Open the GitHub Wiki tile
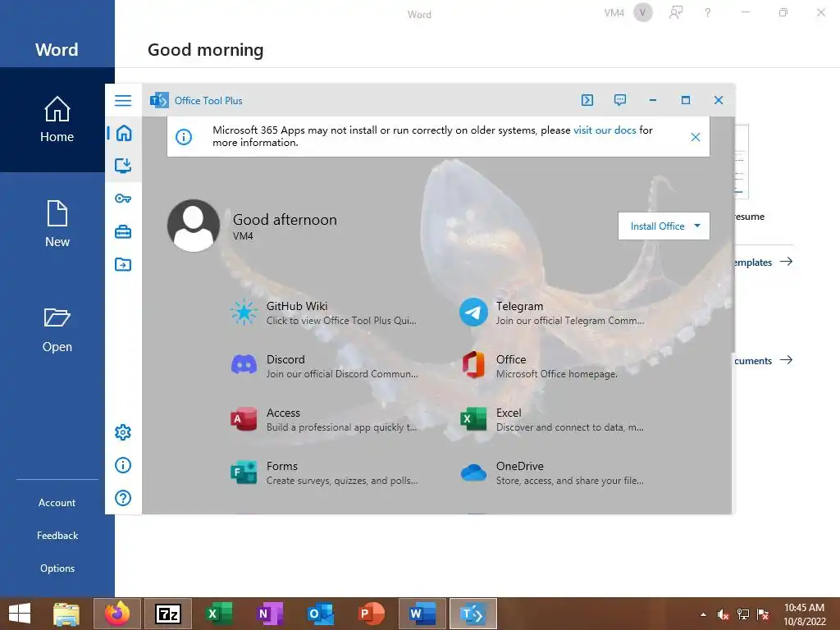Screen dimensions: 840x630 click(x=323, y=313)
